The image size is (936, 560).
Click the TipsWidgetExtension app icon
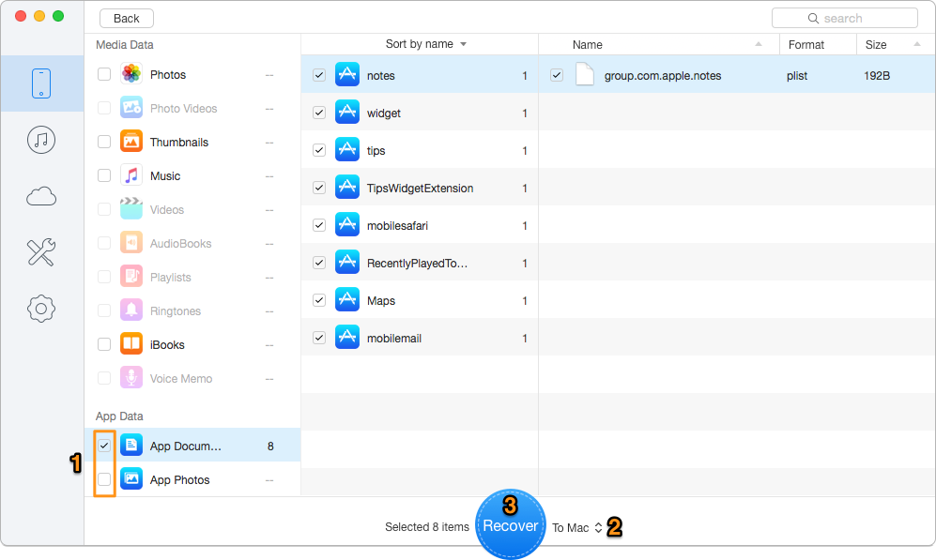pos(346,188)
